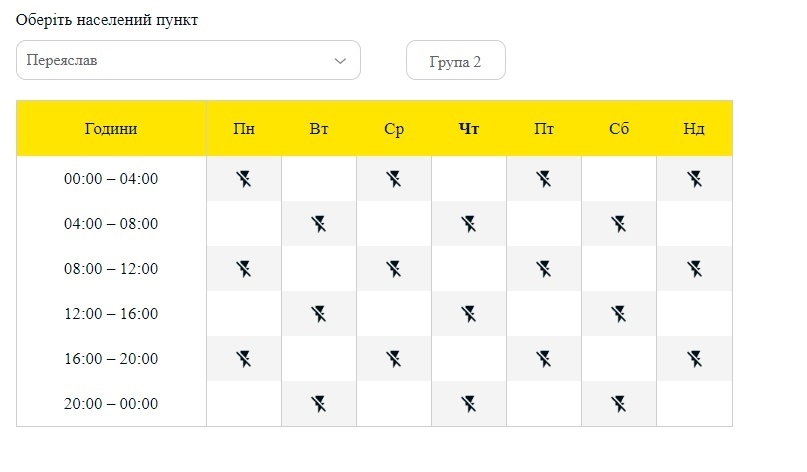Click Tuesday 12:00 – 16:00 outage icon
Viewport: 807px width, 472px height.
click(319, 313)
